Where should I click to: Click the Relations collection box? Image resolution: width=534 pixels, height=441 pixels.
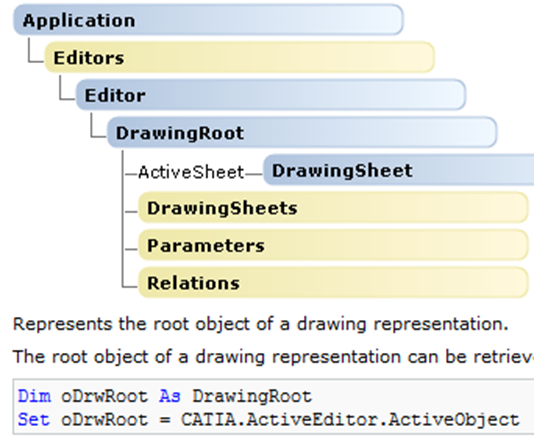(333, 283)
